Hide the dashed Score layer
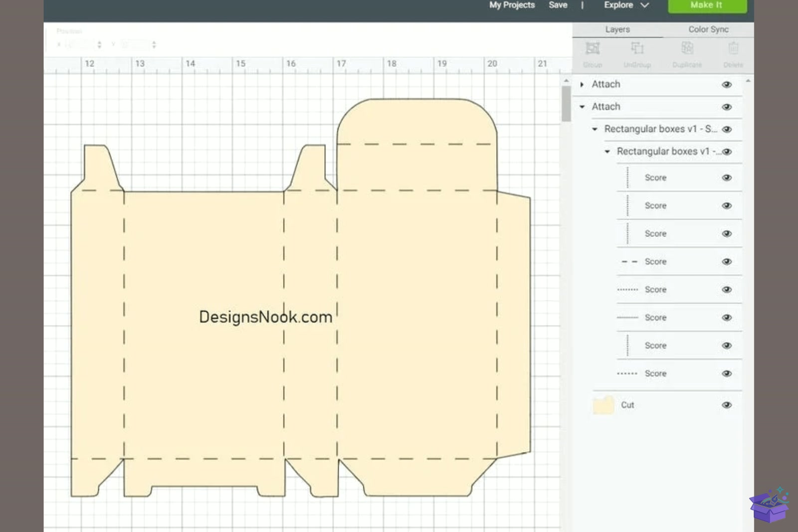 (x=727, y=262)
